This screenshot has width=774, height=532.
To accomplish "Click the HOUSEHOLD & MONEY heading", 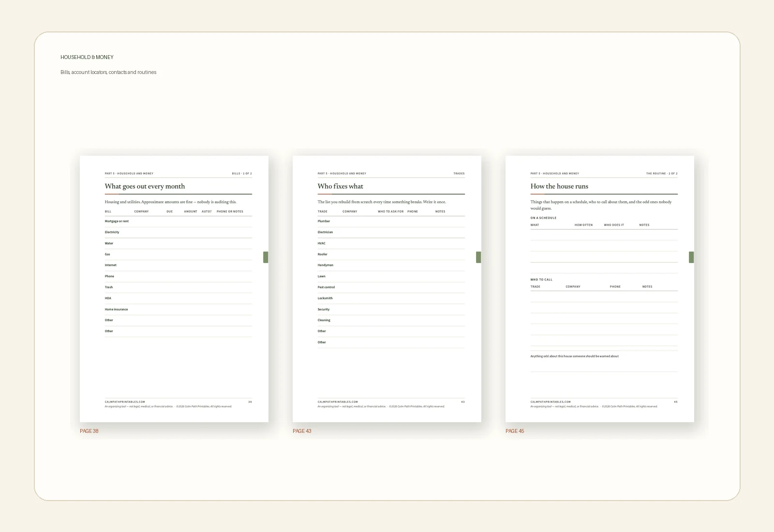I will click(x=87, y=57).
